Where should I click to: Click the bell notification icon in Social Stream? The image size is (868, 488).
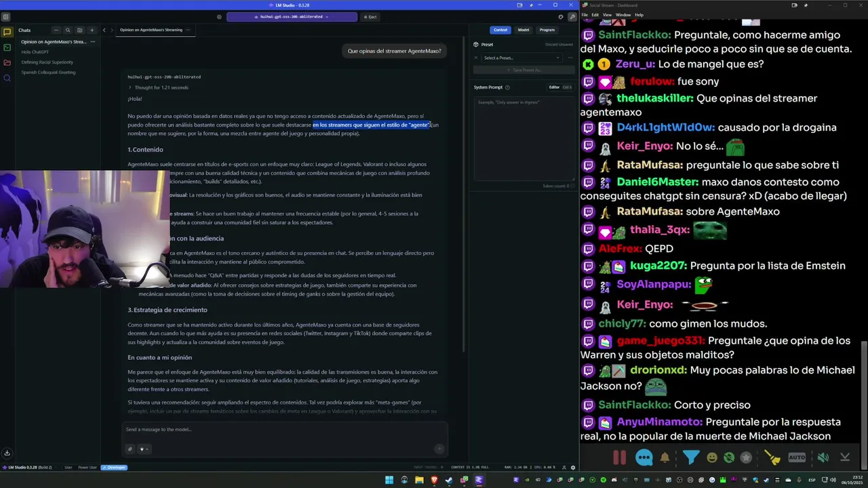(x=665, y=457)
